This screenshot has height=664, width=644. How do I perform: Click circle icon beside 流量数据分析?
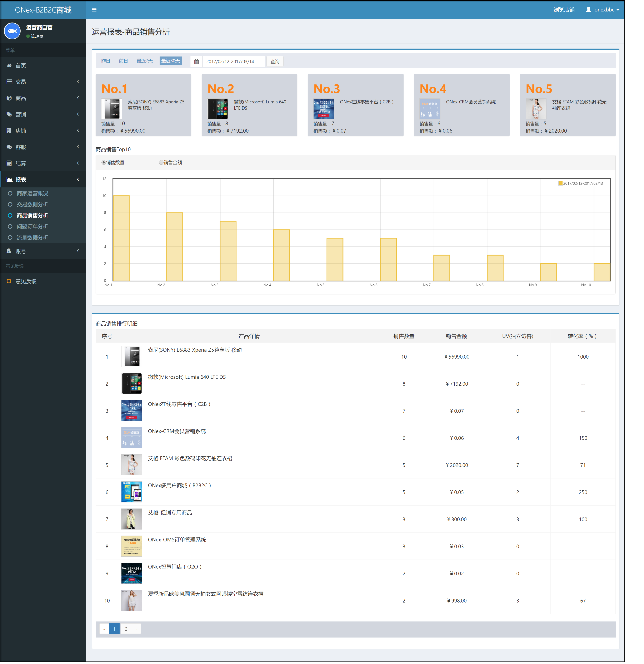tap(10, 237)
